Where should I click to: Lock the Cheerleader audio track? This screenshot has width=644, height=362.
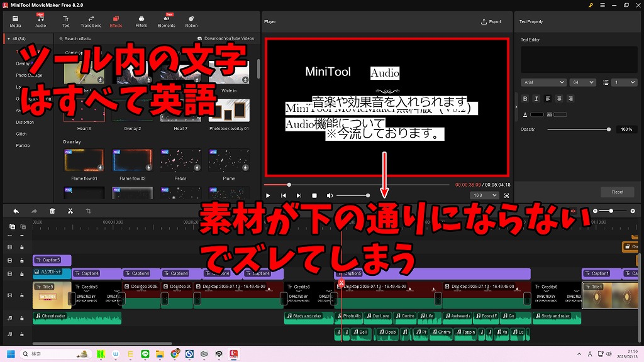[x=22, y=318]
